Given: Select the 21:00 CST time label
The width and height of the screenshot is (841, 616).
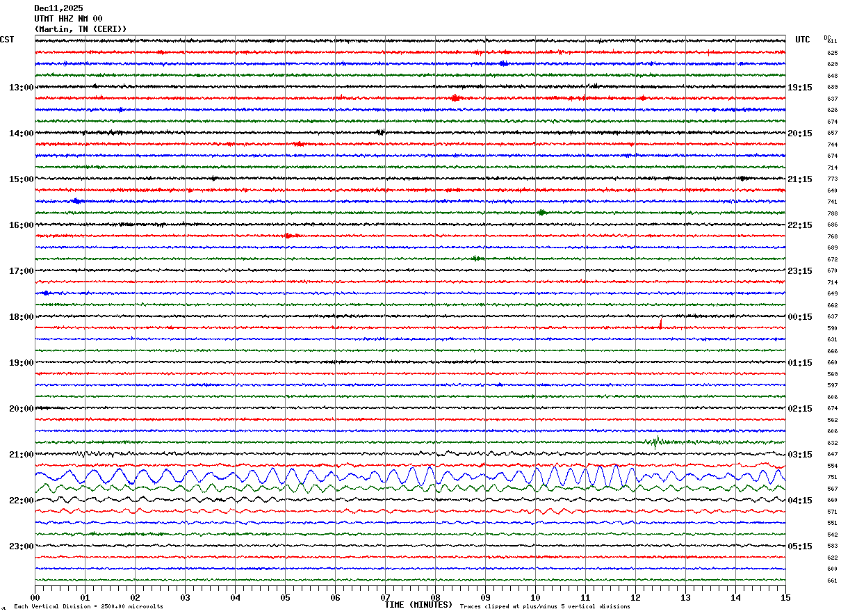Looking at the screenshot, I should tap(21, 455).
